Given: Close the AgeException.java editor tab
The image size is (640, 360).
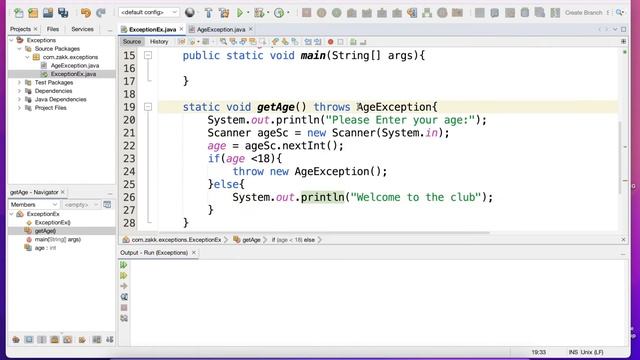Looking at the screenshot, I should pos(251,29).
